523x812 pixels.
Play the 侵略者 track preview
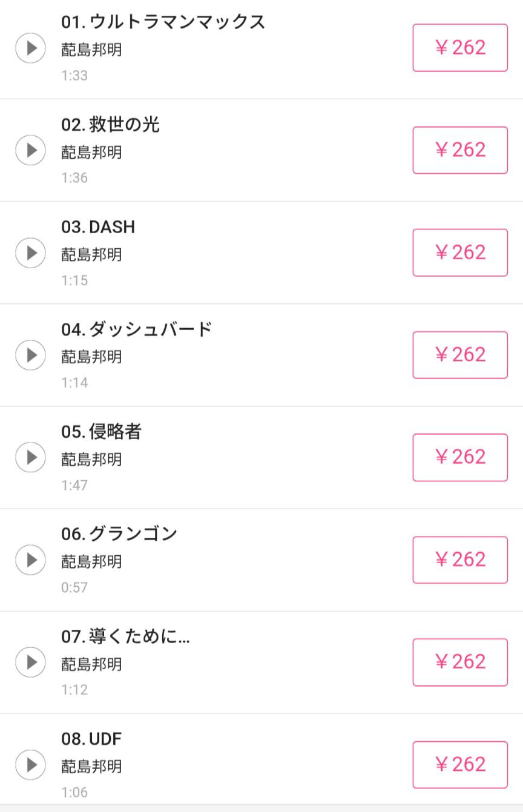[x=30, y=457]
